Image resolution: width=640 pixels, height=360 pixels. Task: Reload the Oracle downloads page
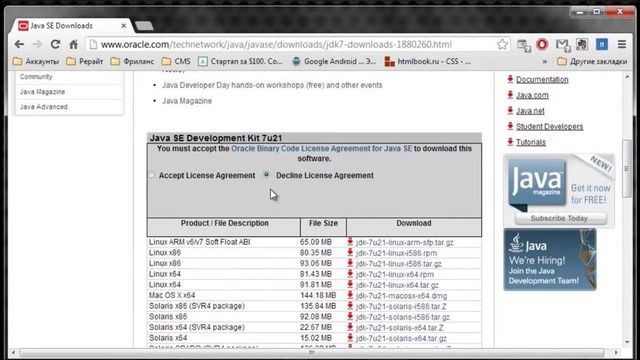pos(56,44)
